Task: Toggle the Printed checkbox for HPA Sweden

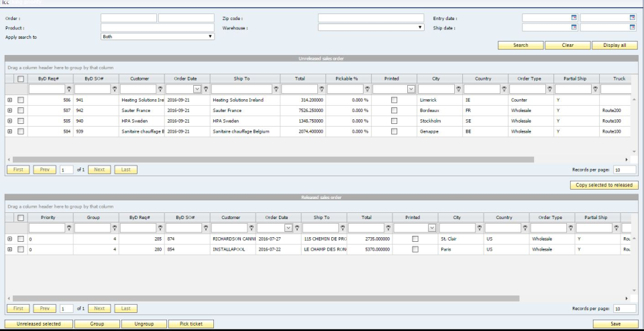Action: tap(394, 121)
